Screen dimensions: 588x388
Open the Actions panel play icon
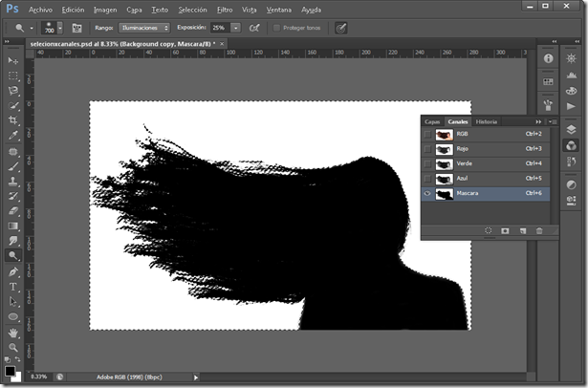572,106
